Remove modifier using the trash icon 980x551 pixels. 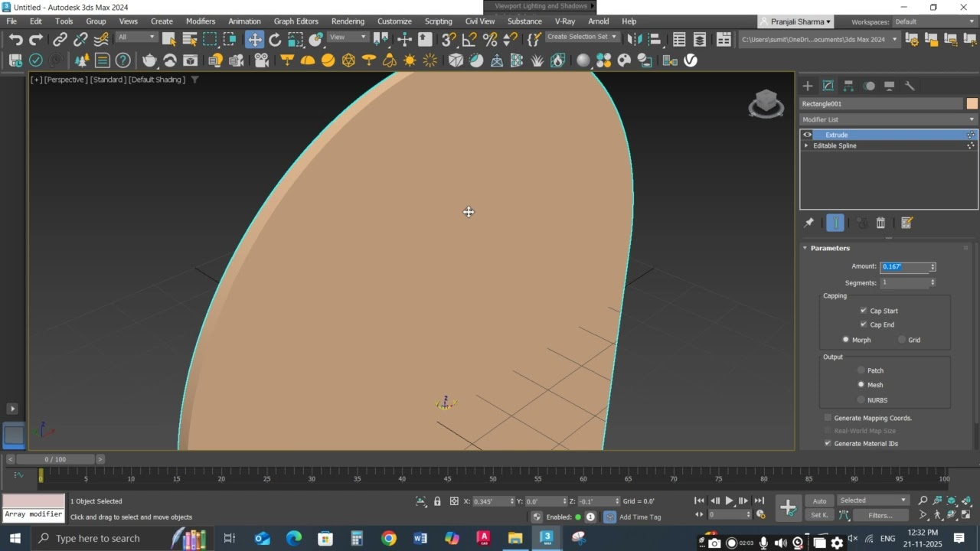(880, 223)
